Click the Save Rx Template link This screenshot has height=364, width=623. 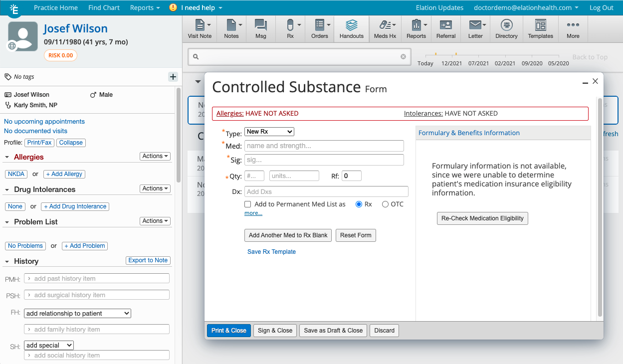point(271,252)
